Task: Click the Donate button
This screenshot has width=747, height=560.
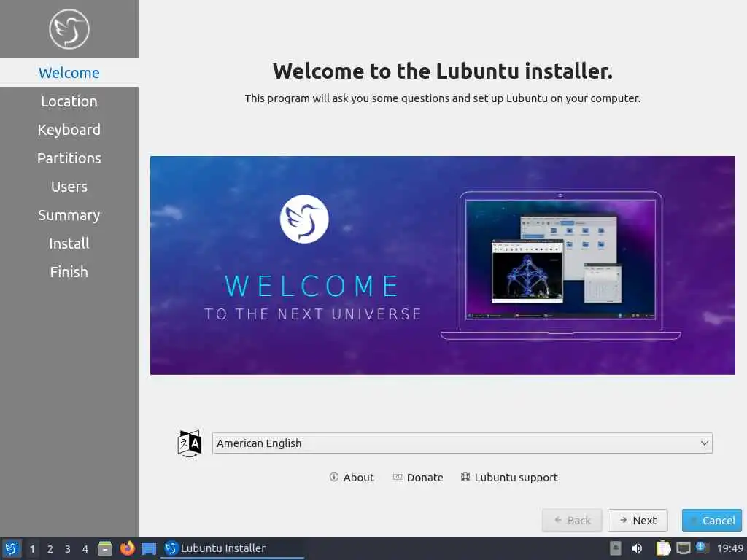Action: coord(418,477)
